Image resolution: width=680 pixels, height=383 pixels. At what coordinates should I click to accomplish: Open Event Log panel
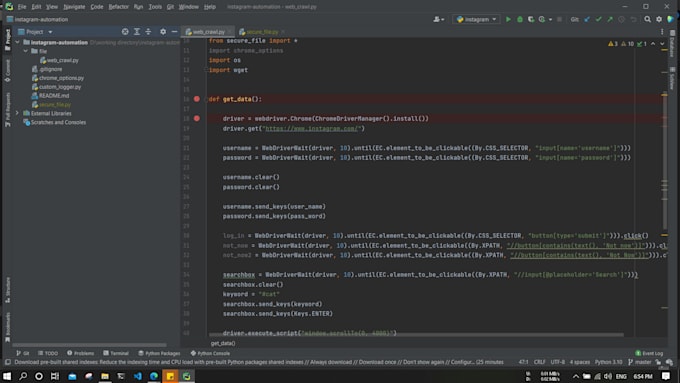tap(649, 353)
